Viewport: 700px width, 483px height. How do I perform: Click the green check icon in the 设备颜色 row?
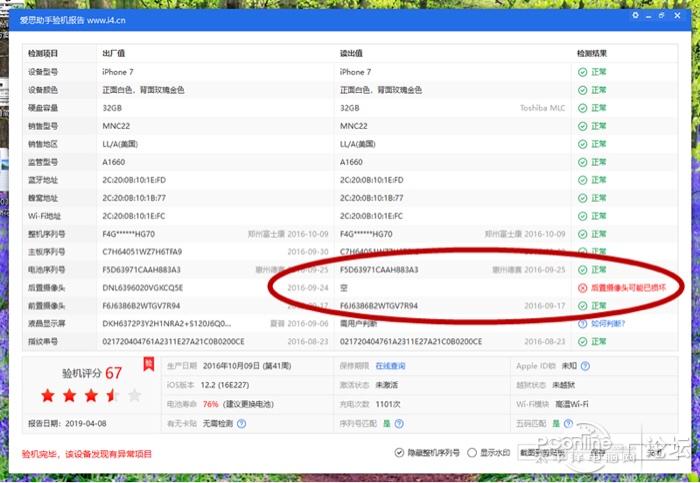582,90
